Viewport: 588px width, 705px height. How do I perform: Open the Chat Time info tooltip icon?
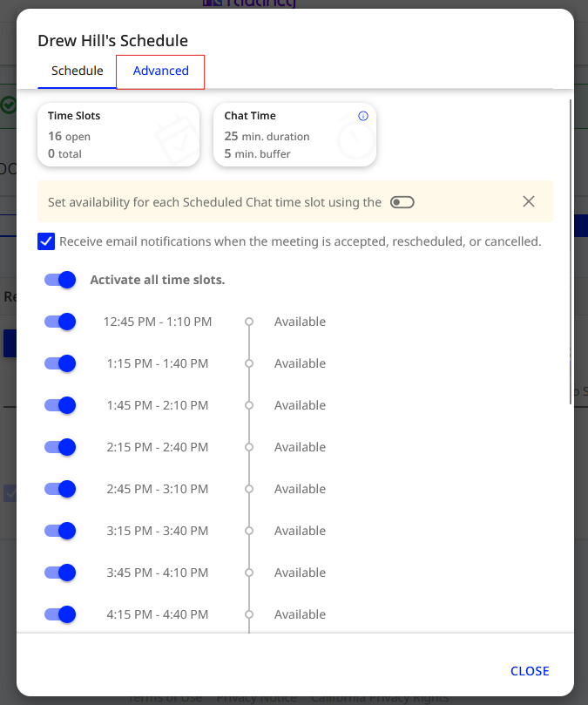tap(363, 116)
